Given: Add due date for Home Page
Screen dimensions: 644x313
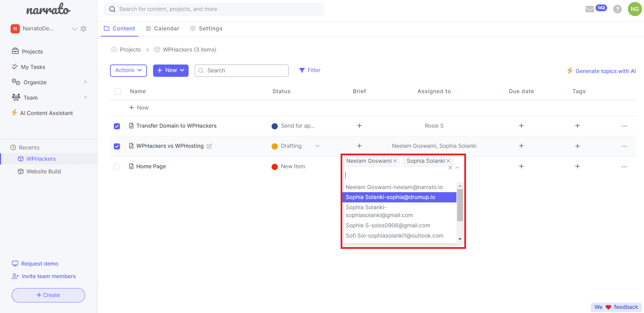Looking at the screenshot, I should pyautogui.click(x=521, y=166).
